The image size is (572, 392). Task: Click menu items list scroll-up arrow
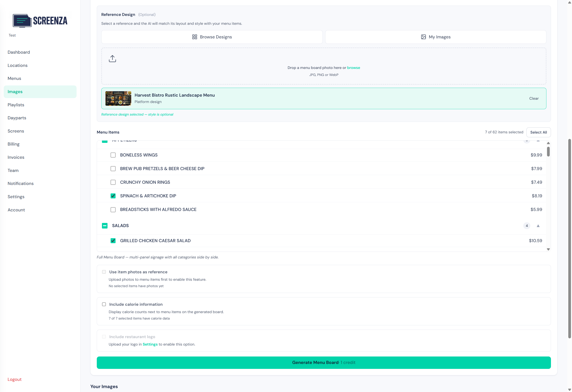click(548, 143)
